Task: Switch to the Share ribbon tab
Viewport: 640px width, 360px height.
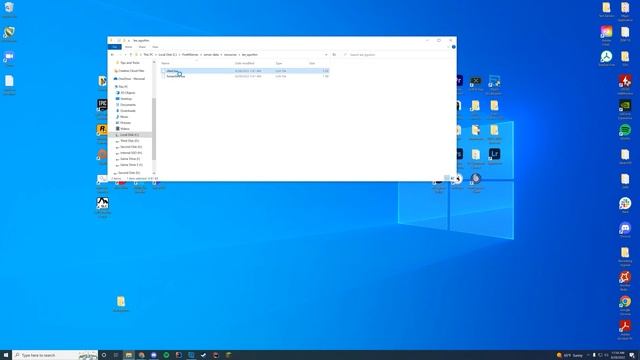Action: (x=142, y=47)
